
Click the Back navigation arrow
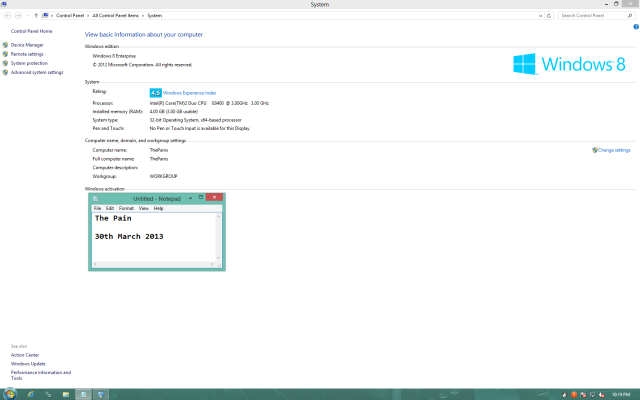click(7, 16)
